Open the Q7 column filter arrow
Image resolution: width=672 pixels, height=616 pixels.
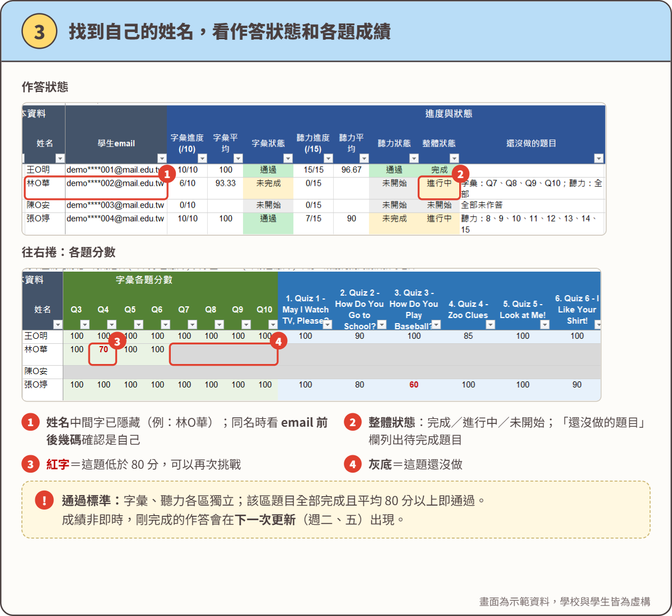pos(192,325)
